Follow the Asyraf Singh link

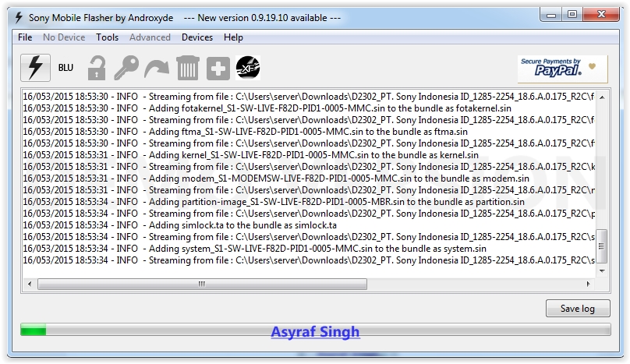coord(316,332)
